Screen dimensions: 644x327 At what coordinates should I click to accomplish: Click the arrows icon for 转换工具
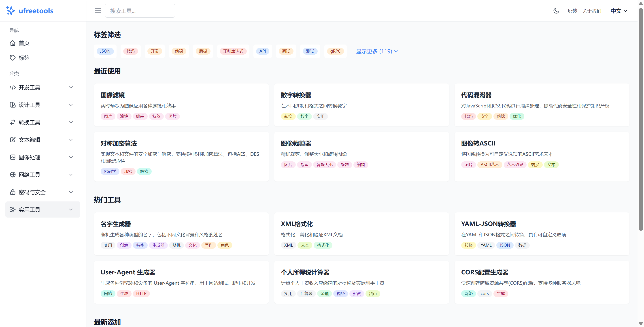tap(13, 122)
